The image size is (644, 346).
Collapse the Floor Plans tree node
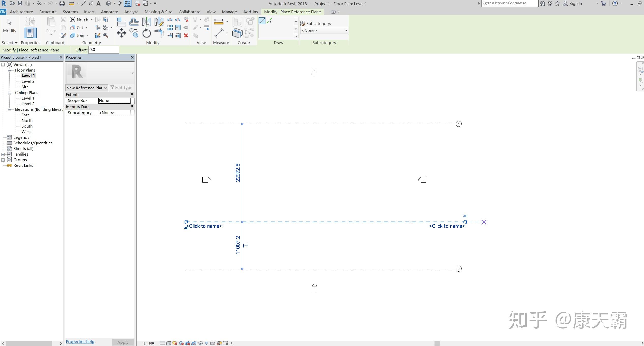(x=10, y=70)
